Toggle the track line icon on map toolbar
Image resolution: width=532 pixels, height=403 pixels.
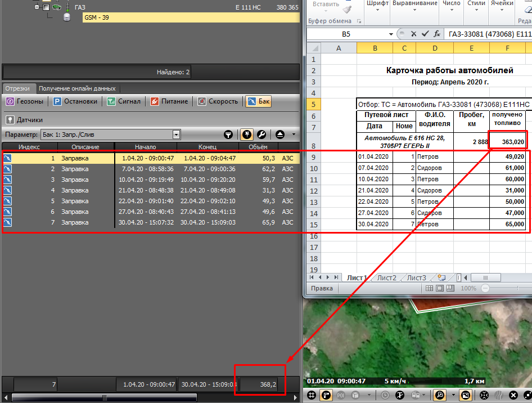point(326,395)
